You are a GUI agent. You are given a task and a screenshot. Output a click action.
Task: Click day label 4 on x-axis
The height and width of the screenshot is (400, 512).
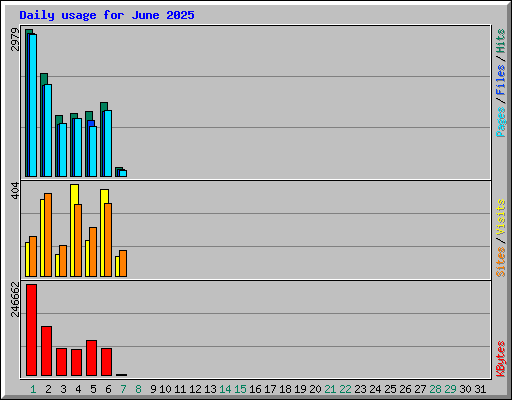[78, 389]
